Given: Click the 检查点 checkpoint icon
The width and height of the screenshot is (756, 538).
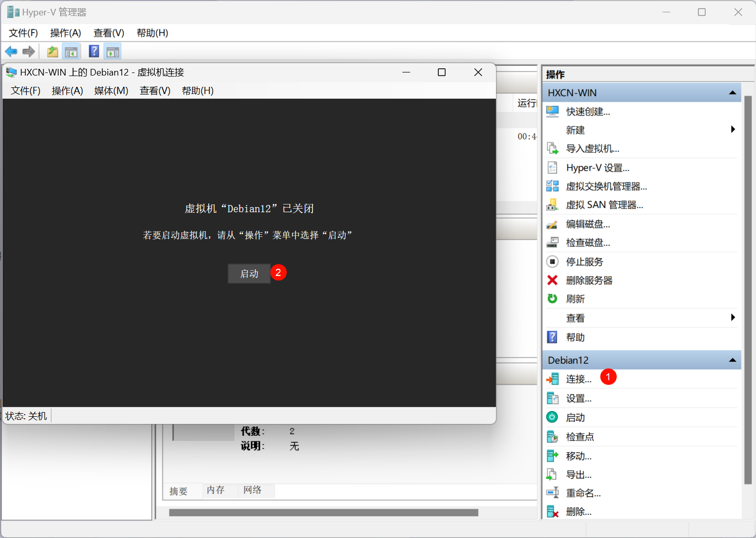Looking at the screenshot, I should click(x=552, y=437).
